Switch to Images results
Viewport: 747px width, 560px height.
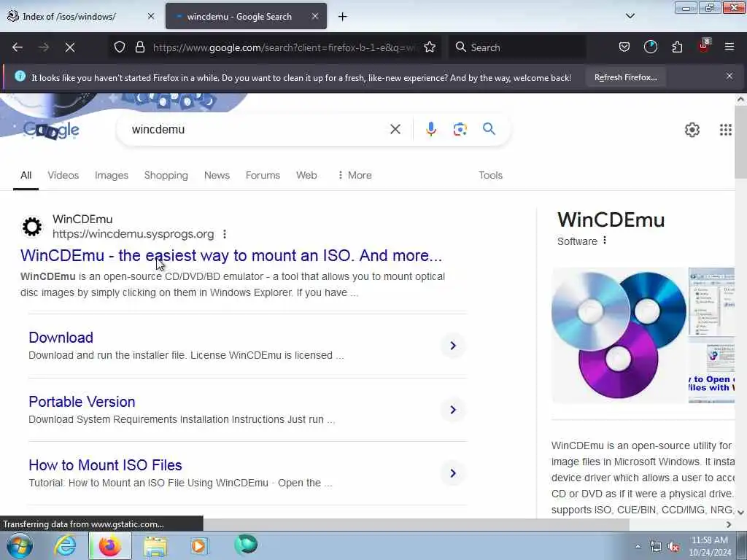[112, 175]
